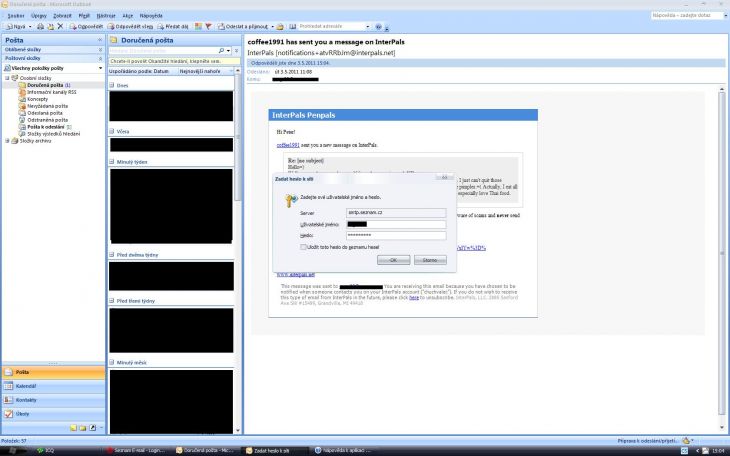730x456 pixels.
Task: Open the Přejít menu
Action: pos(84,16)
